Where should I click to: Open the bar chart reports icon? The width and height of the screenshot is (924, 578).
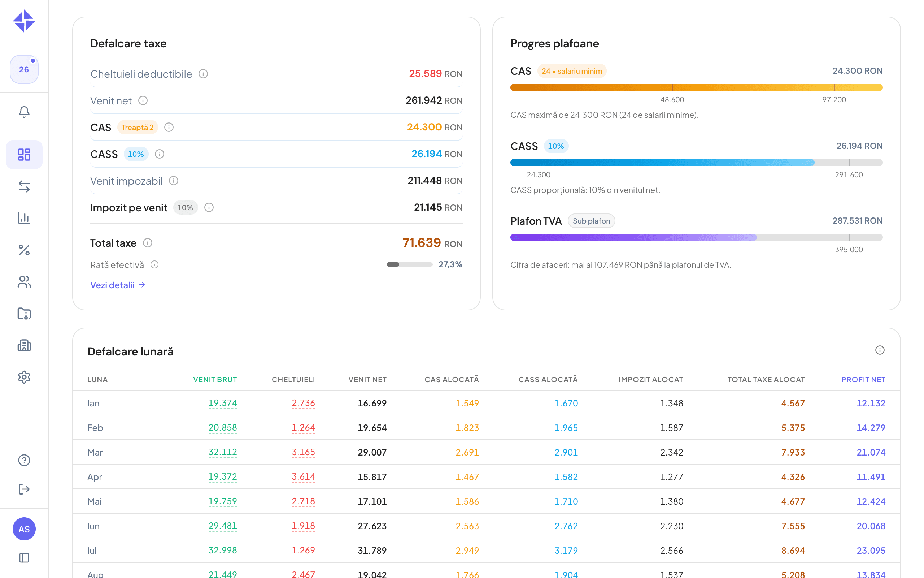[x=24, y=218]
